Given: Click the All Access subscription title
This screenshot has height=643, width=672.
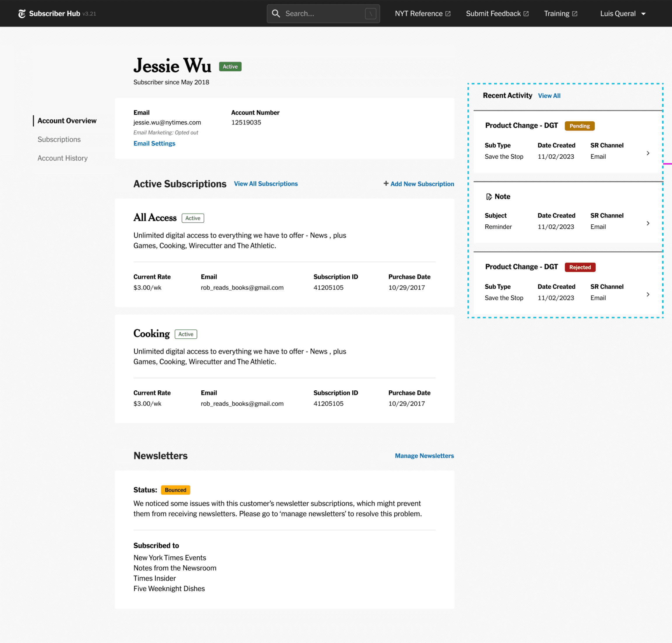Looking at the screenshot, I should pos(155,218).
